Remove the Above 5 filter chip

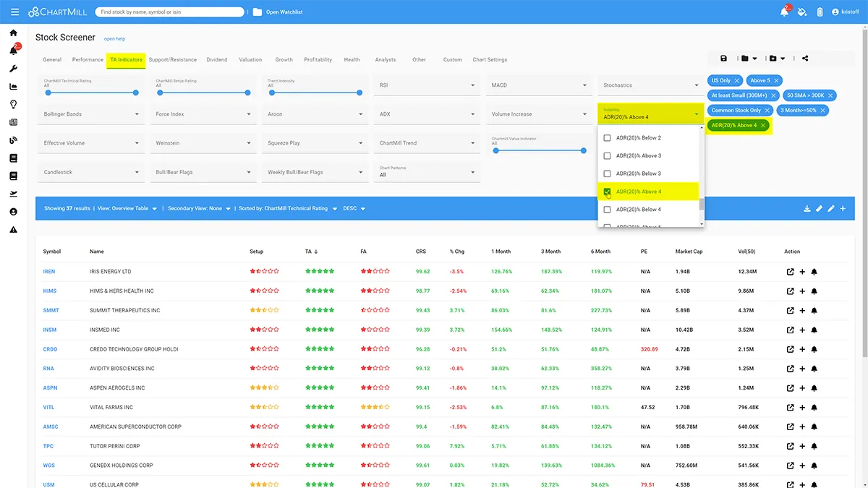(x=777, y=81)
